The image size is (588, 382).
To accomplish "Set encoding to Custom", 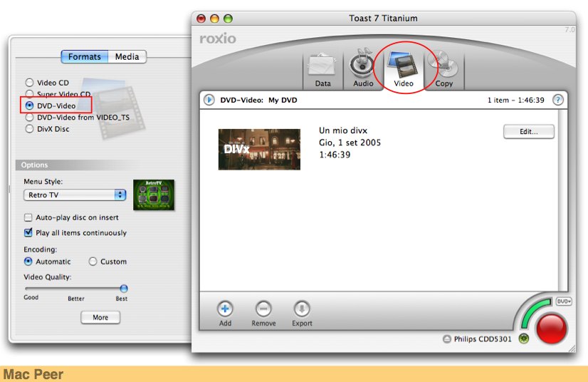I will [93, 262].
